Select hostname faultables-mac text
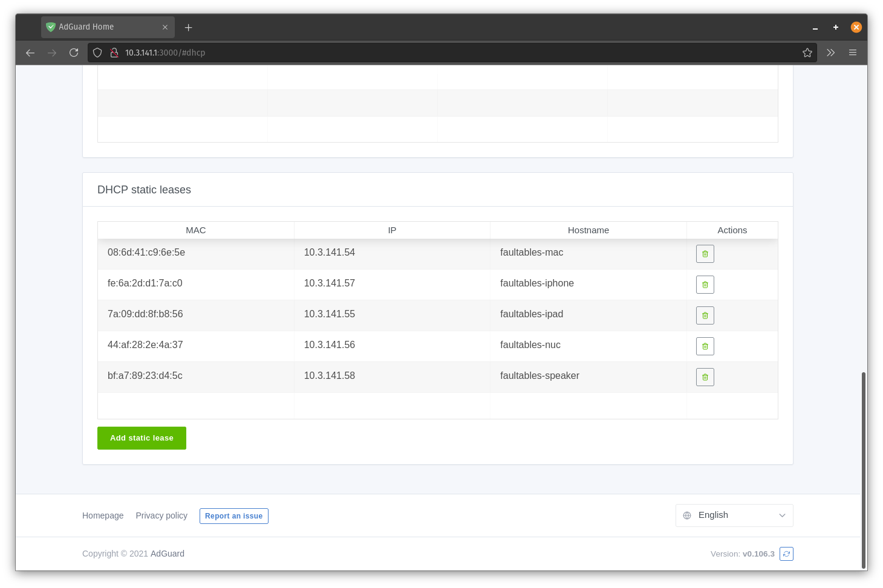883x588 pixels. click(532, 253)
